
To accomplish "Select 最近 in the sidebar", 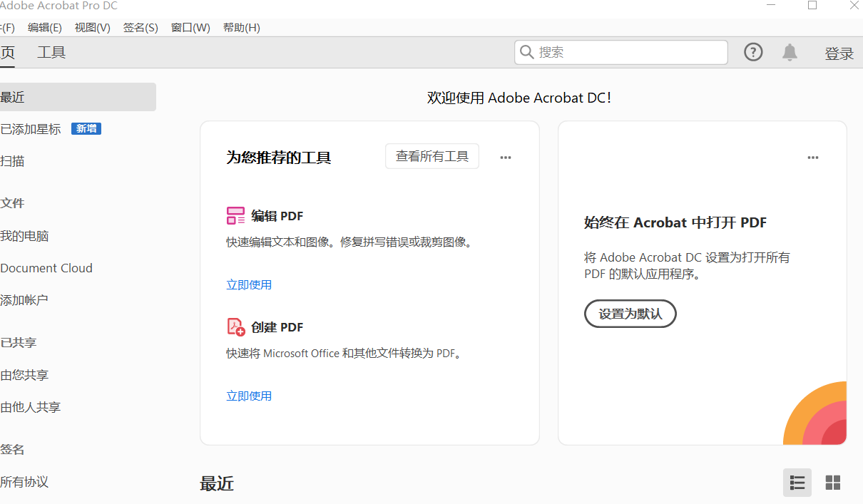I will [78, 97].
